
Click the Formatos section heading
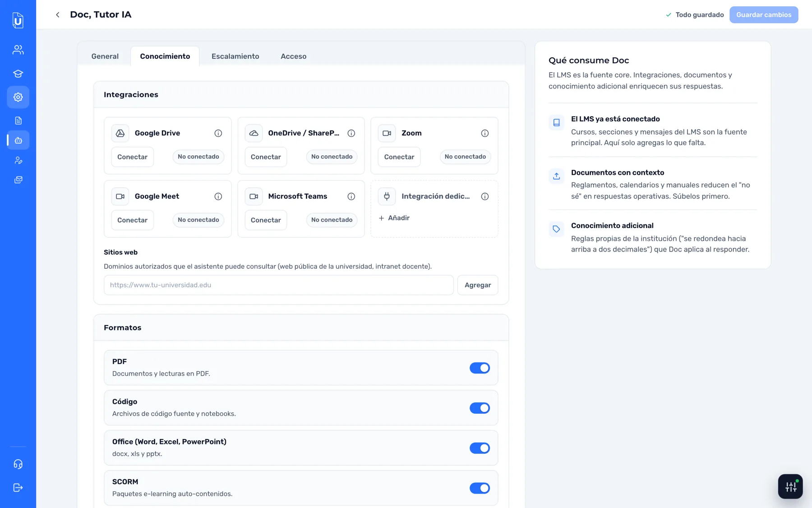pyautogui.click(x=123, y=328)
